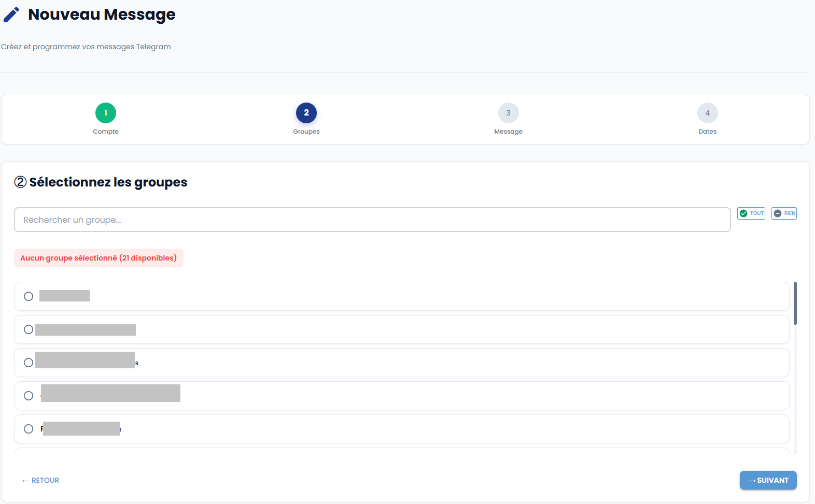Proceed with the SUIVANT button

[x=768, y=480]
